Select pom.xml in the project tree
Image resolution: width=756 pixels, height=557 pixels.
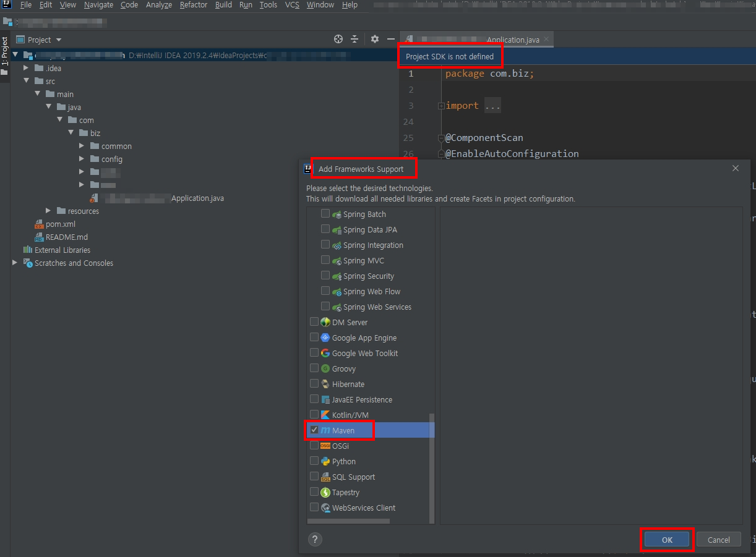pyautogui.click(x=61, y=224)
